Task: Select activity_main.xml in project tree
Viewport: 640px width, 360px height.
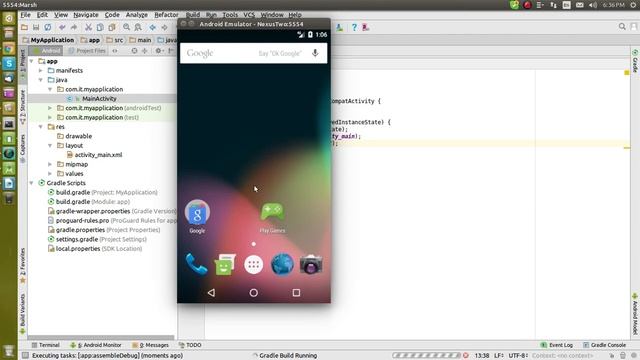Action: coord(98,155)
